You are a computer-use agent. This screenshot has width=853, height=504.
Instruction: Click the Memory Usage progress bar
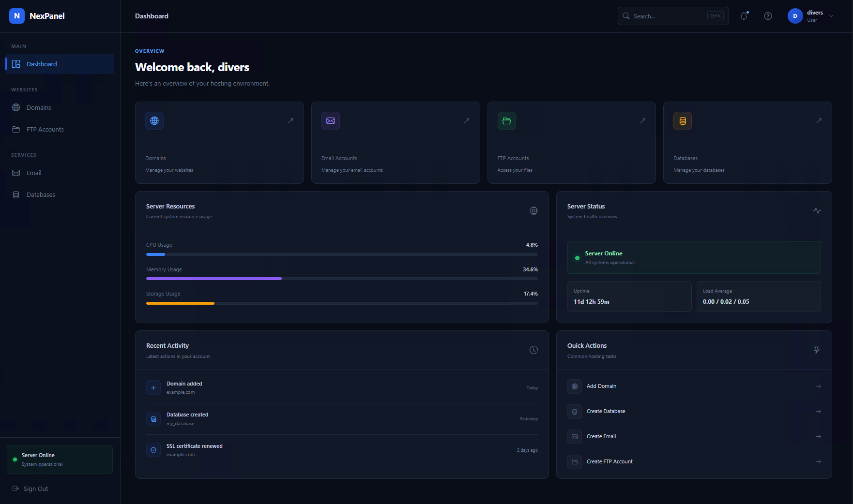click(x=342, y=279)
